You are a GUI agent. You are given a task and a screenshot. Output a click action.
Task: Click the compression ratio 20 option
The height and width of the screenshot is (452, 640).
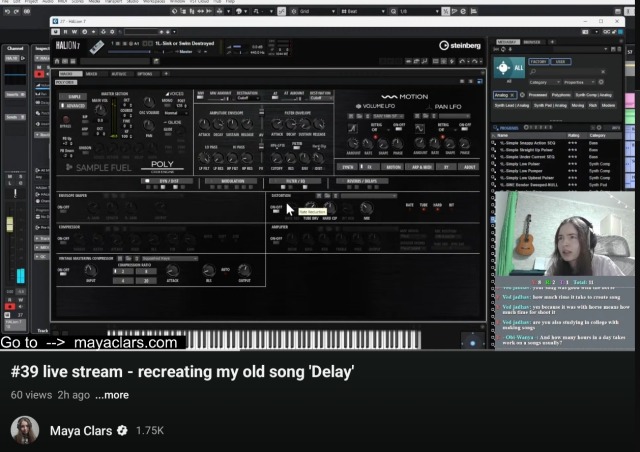tap(146, 281)
